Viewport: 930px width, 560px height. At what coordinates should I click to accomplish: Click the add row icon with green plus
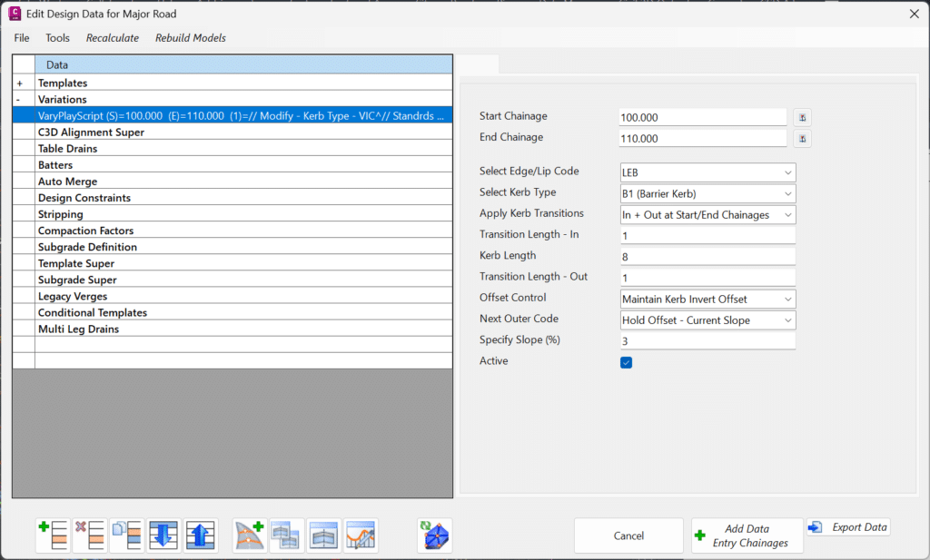[x=53, y=535]
